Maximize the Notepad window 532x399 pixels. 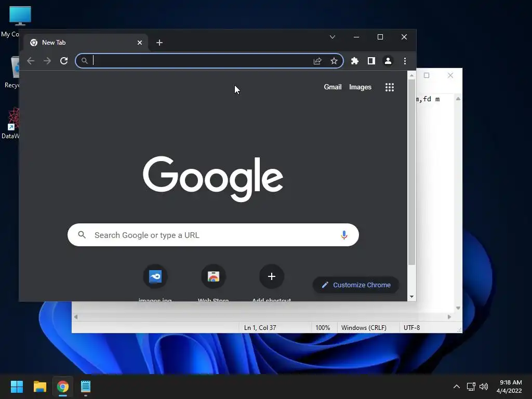[427, 75]
